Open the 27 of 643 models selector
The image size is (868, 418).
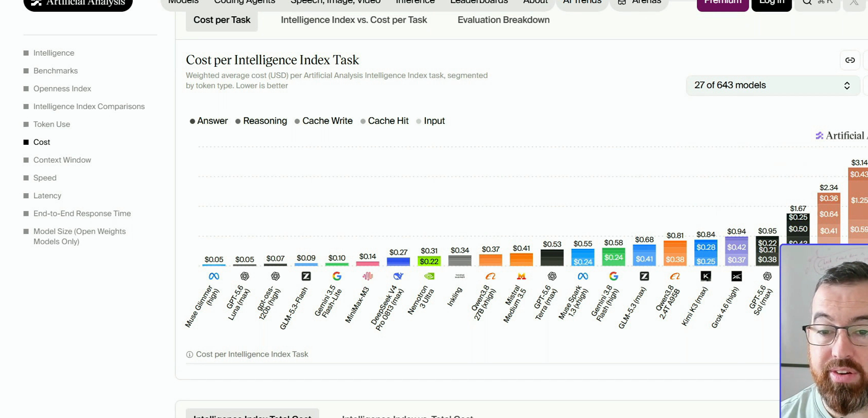pyautogui.click(x=773, y=85)
